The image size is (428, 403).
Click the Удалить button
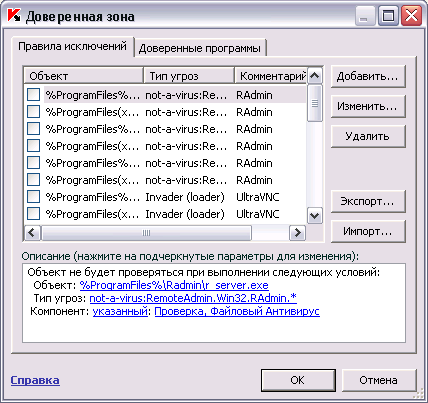click(x=368, y=136)
